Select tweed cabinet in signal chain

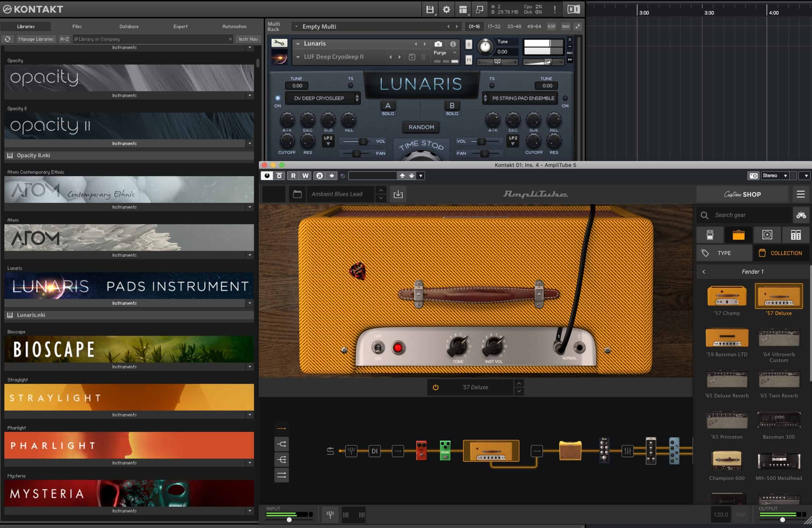570,450
